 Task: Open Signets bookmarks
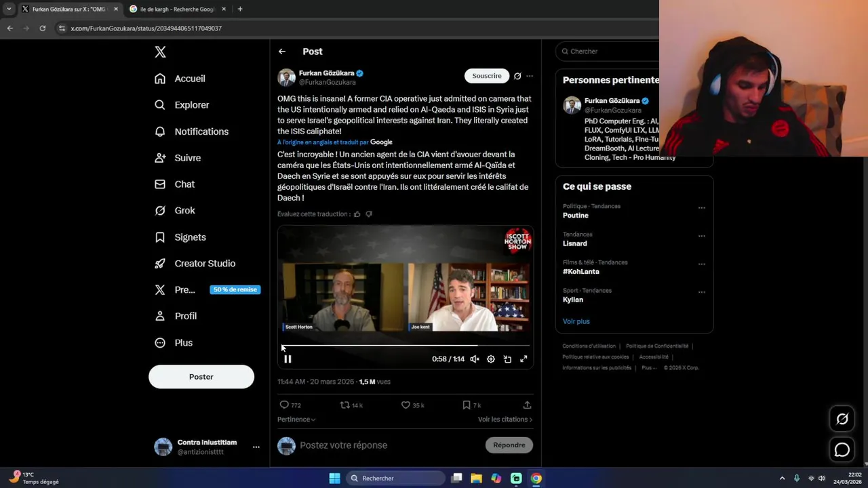180,237
